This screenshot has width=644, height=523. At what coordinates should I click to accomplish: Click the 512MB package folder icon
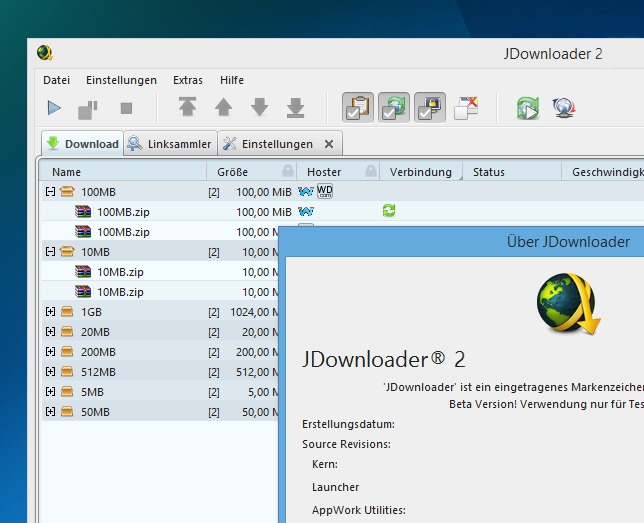click(x=67, y=371)
